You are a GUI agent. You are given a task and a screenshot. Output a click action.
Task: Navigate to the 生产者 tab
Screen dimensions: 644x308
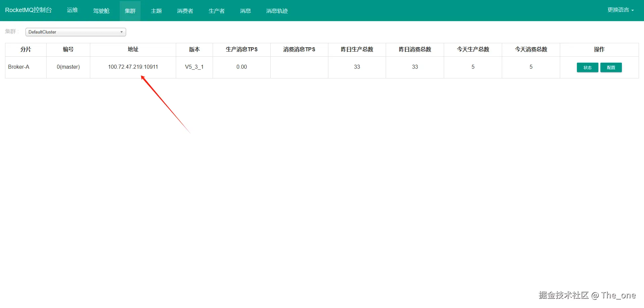click(x=217, y=11)
